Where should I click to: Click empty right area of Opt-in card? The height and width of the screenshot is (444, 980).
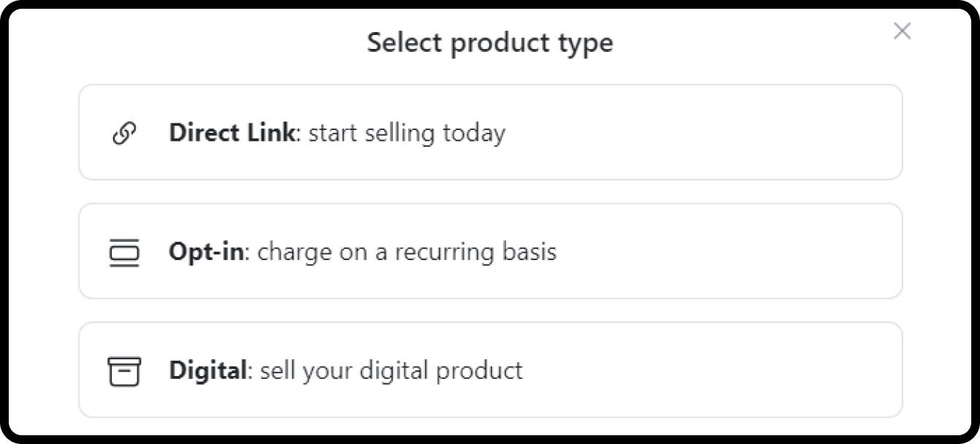[x=730, y=252]
